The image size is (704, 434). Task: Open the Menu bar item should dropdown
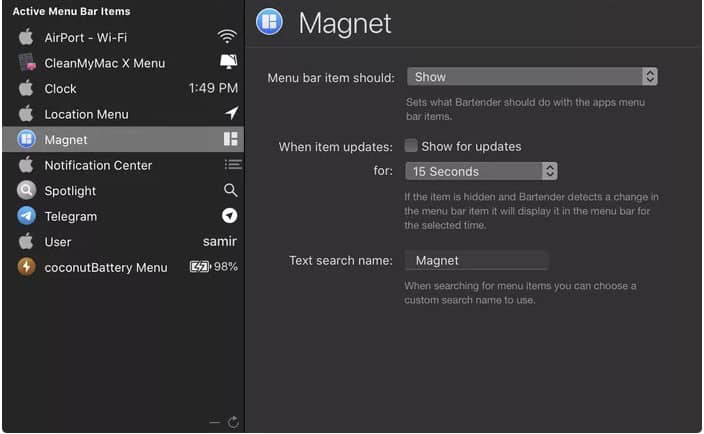pyautogui.click(x=532, y=76)
